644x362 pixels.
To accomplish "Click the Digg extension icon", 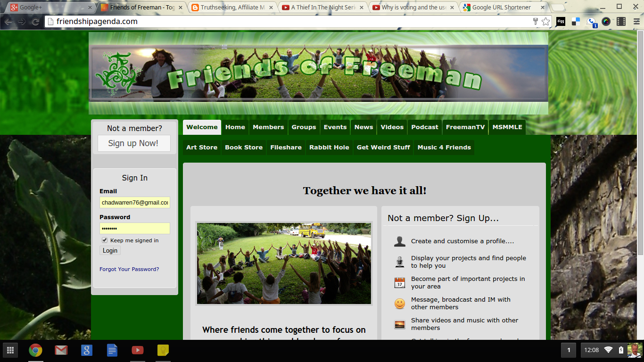I will tap(561, 21).
